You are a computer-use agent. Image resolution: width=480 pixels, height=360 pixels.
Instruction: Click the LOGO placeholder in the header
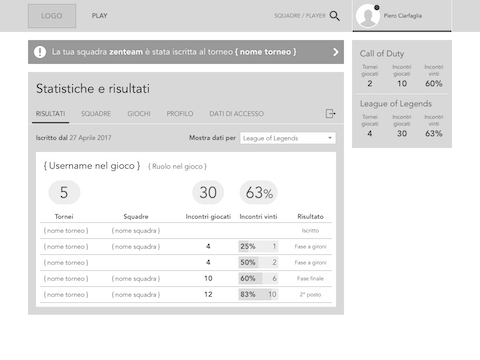pos(52,16)
